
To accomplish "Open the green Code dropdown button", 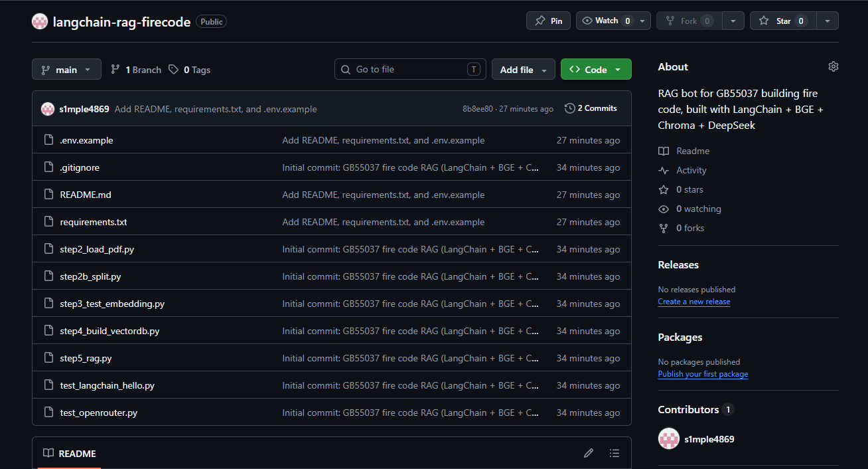I will tap(596, 69).
